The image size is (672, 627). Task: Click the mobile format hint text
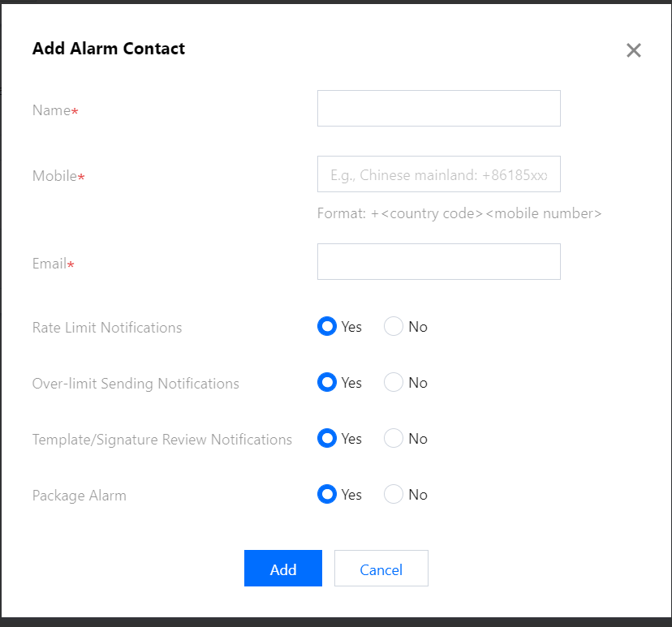coord(459,213)
